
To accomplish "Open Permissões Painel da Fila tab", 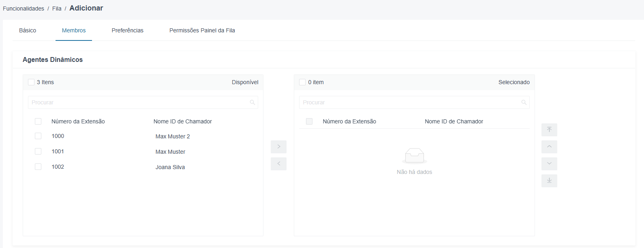I will click(x=202, y=30).
